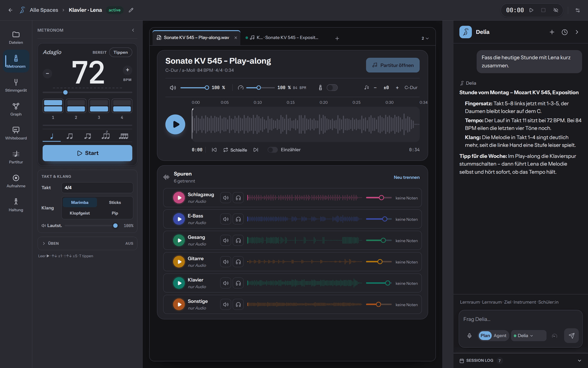Open the Stimmgerät tuner panel
The height and width of the screenshot is (368, 588).
pos(16,85)
